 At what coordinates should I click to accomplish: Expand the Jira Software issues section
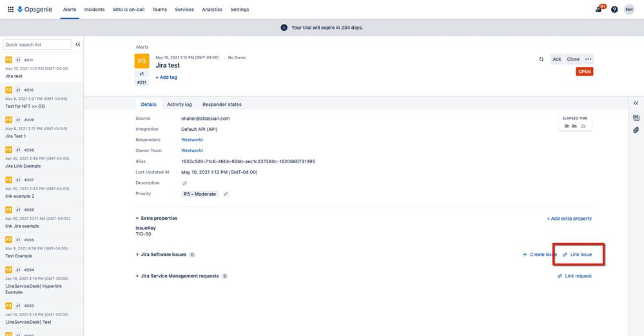coord(137,255)
